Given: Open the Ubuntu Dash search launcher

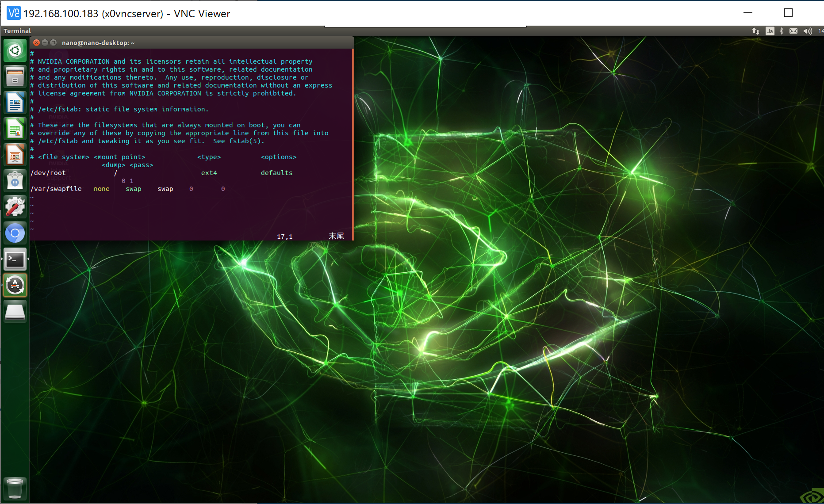Looking at the screenshot, I should tap(15, 50).
